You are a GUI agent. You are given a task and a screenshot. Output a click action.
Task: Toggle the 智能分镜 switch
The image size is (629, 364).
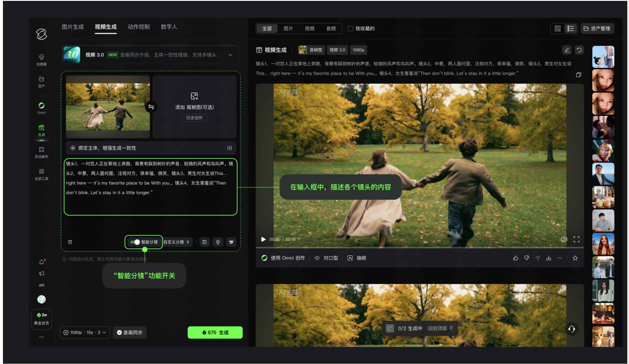(x=135, y=242)
